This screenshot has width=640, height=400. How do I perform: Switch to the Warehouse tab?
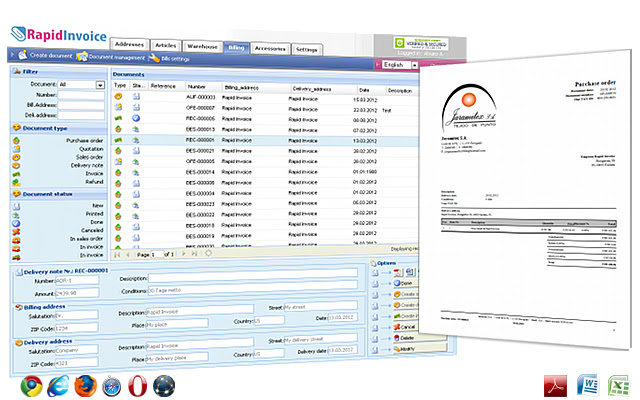pos(202,47)
